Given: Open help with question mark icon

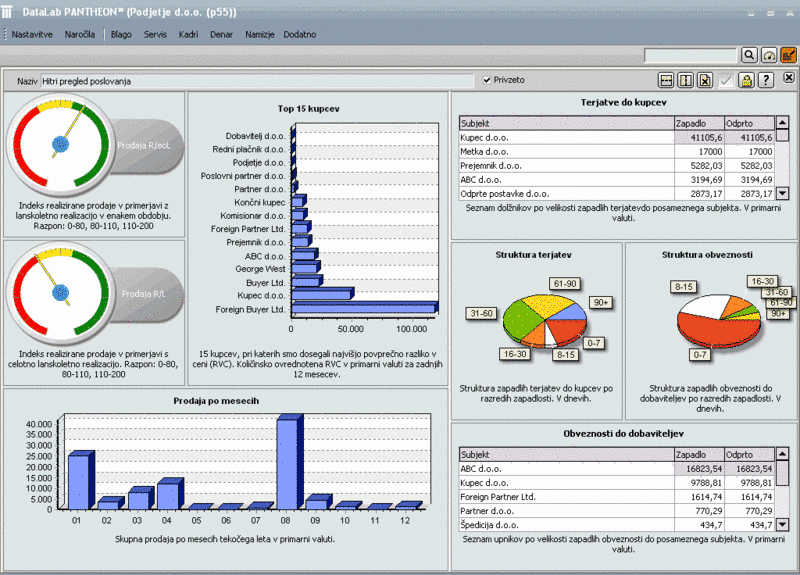Looking at the screenshot, I should point(766,80).
